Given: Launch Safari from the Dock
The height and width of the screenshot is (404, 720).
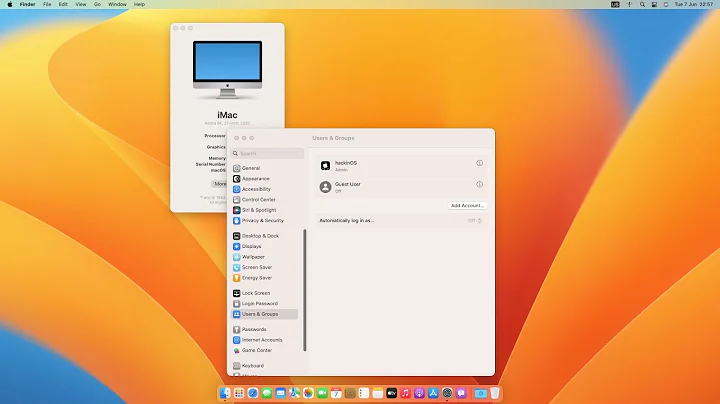Looking at the screenshot, I should click(x=253, y=393).
